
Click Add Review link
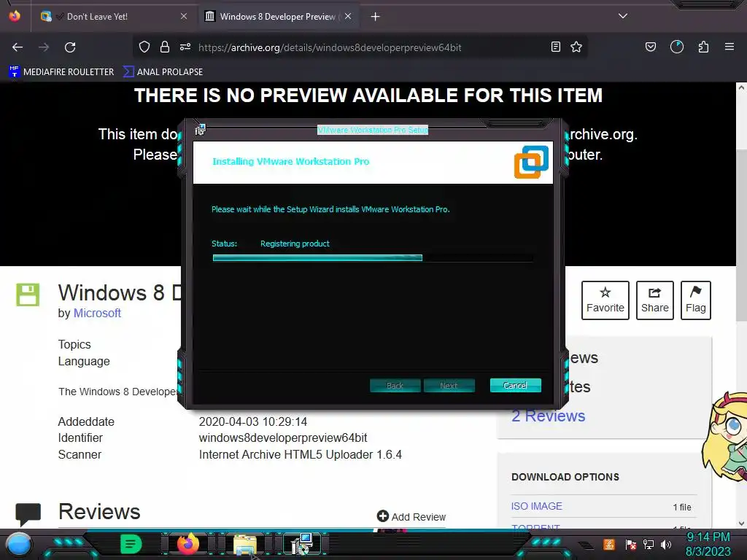411,517
